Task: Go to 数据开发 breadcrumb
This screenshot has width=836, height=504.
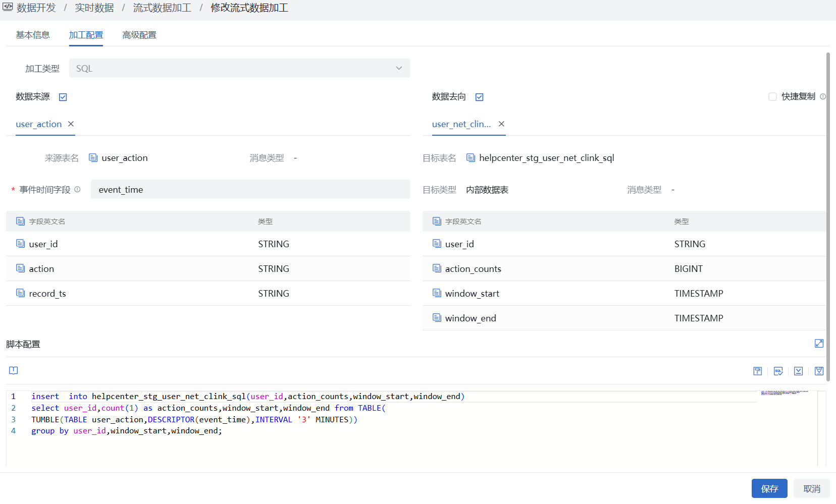Action: [x=36, y=8]
